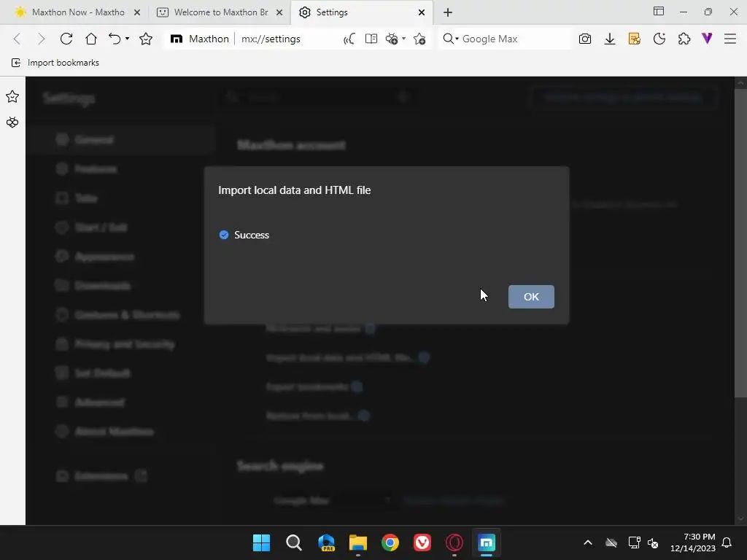Open the notification bell in the system tray
Viewport: 747px width, 560px height.
tap(727, 542)
